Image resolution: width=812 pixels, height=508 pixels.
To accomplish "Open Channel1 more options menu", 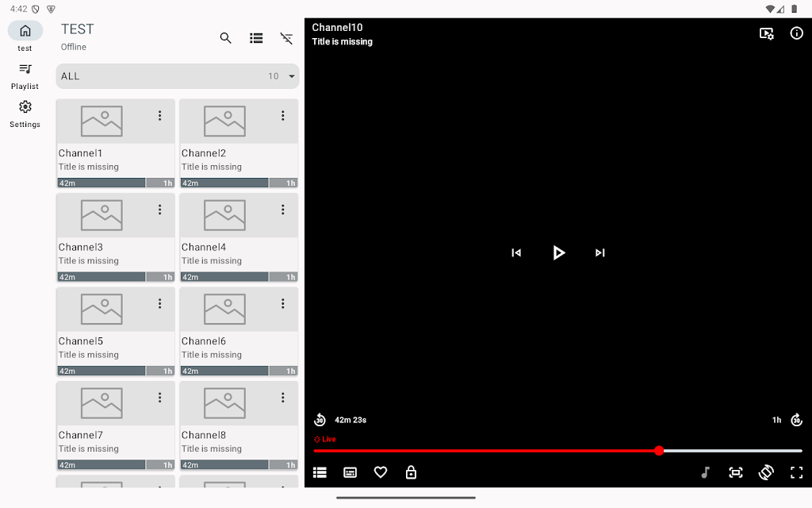I will tap(159, 116).
